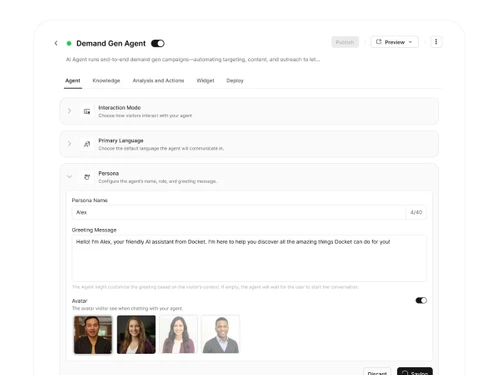The image size is (500, 375).
Task: Click the Persona section icon
Action: coord(87,177)
